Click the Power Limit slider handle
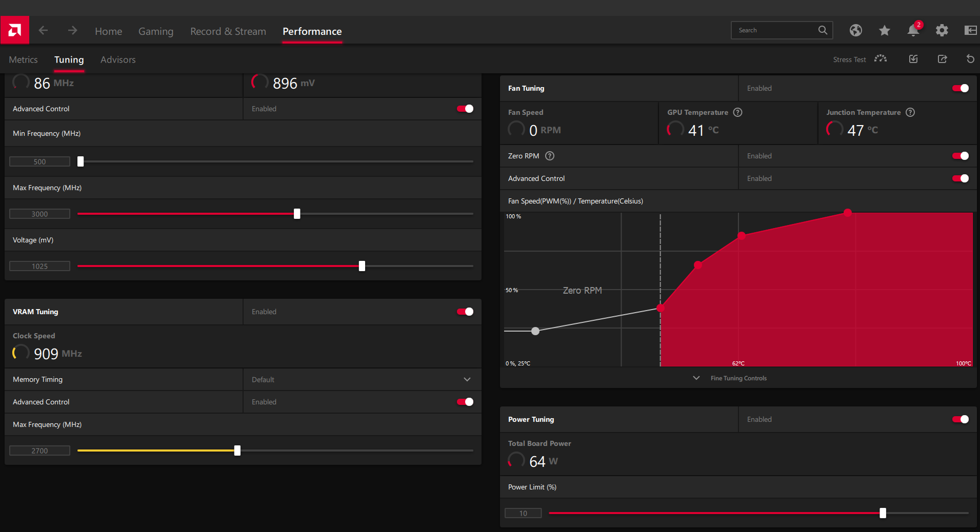Screen dimensions: 980x532 (x=883, y=513)
